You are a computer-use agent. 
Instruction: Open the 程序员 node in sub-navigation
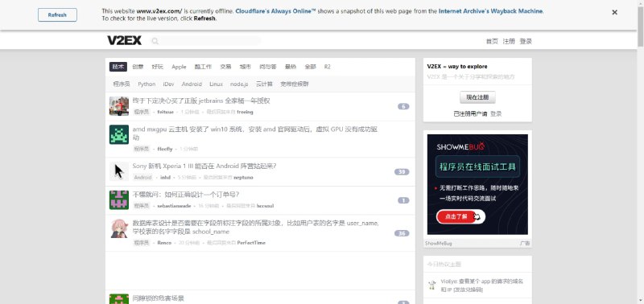pos(122,84)
